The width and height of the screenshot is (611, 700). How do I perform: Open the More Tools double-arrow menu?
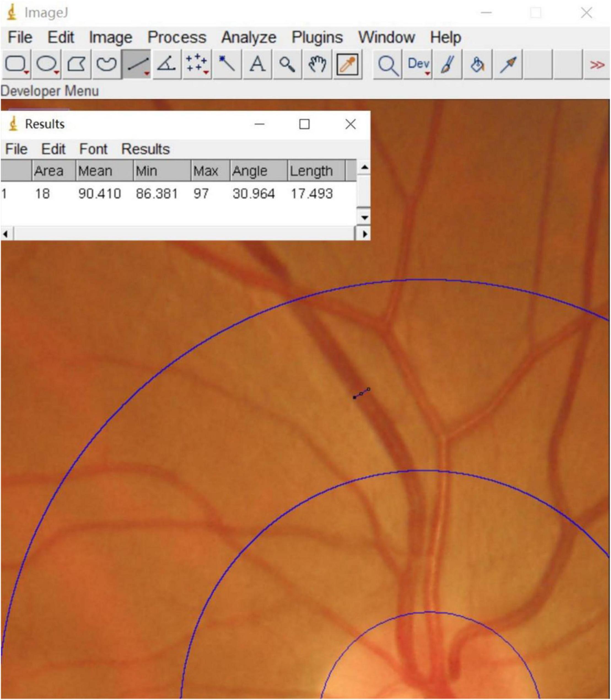click(597, 65)
